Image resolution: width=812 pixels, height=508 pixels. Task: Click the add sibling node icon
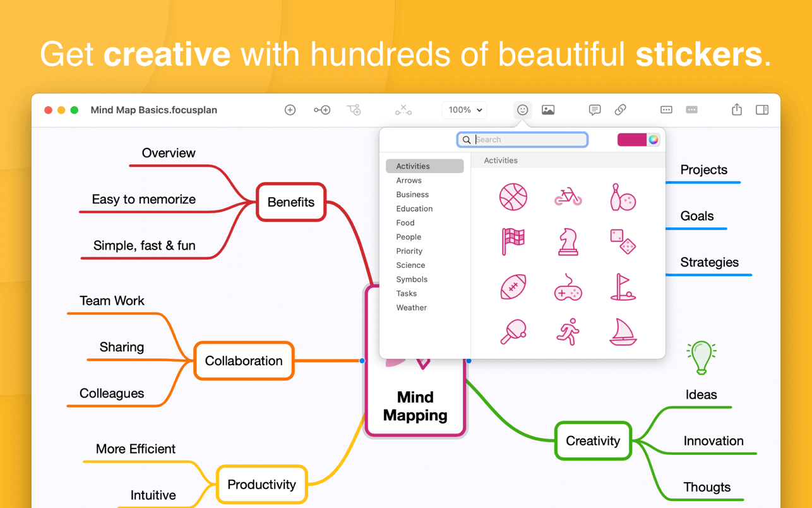coord(322,110)
